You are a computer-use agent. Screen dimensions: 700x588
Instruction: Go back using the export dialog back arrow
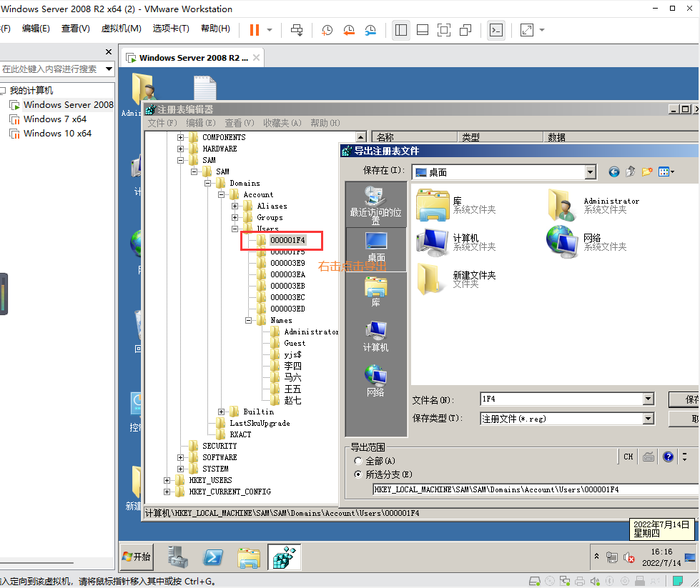pyautogui.click(x=613, y=171)
